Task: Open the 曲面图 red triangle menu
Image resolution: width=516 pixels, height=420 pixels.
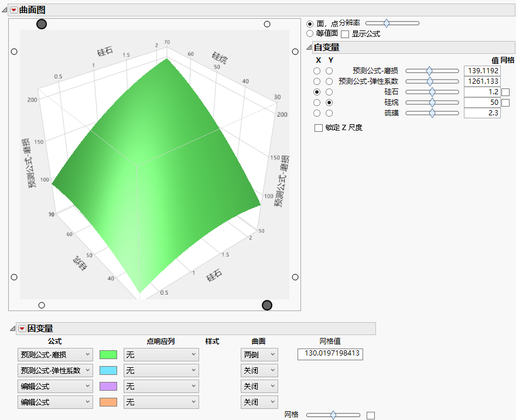Action: (14, 9)
